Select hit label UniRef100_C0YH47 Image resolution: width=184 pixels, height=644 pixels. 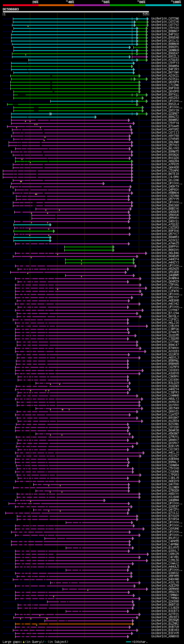coord(165,310)
